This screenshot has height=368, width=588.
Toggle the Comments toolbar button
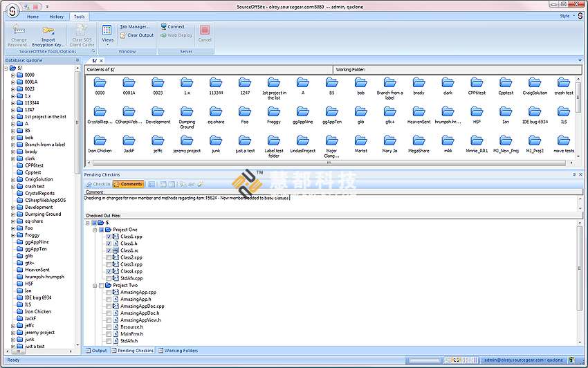[x=128, y=184]
